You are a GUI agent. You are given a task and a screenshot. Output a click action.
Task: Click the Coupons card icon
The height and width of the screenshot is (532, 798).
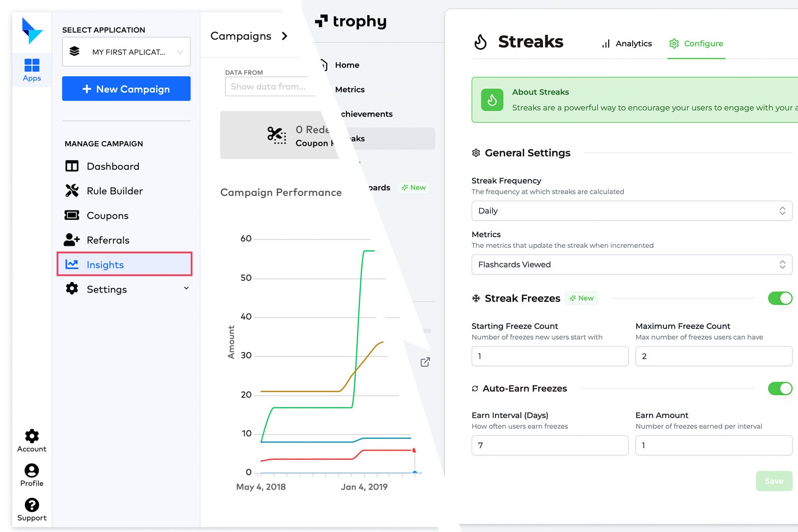72,215
